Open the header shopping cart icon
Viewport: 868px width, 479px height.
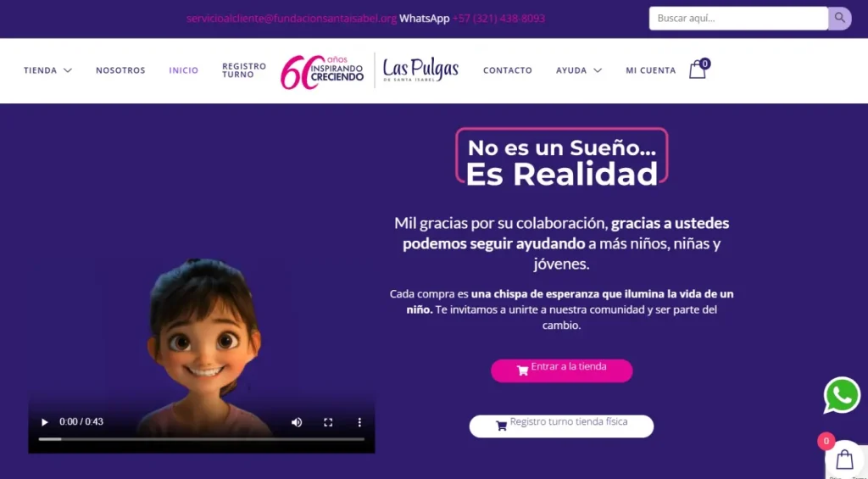698,70
